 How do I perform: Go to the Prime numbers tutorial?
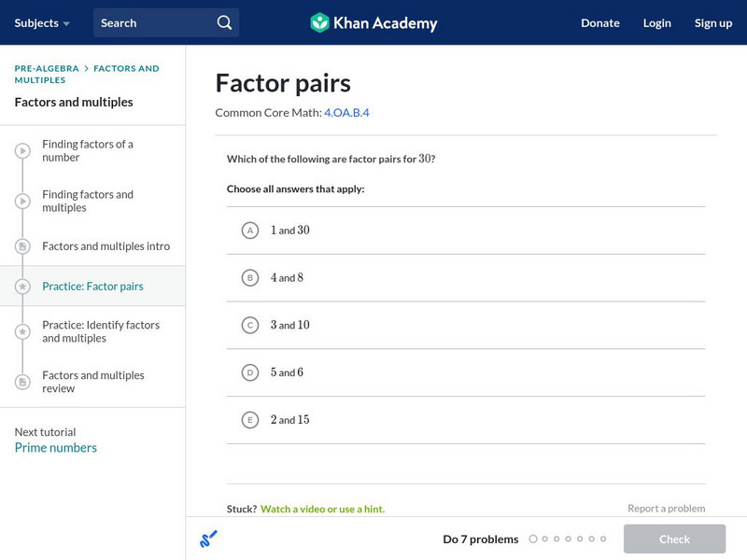coord(55,448)
